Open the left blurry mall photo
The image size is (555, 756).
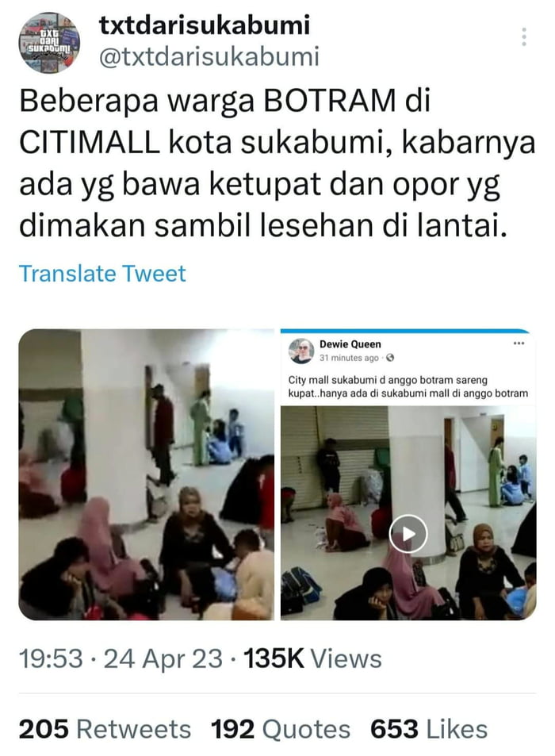[x=147, y=474]
